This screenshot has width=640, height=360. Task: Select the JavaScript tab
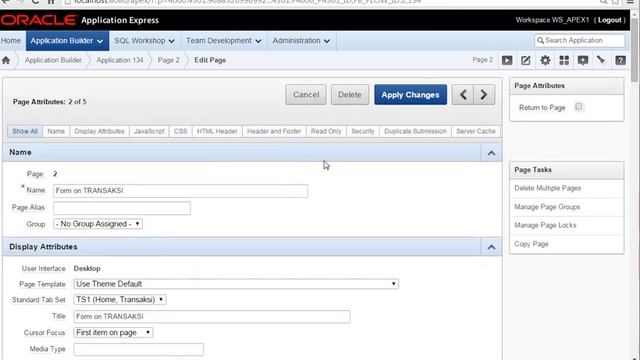(149, 131)
